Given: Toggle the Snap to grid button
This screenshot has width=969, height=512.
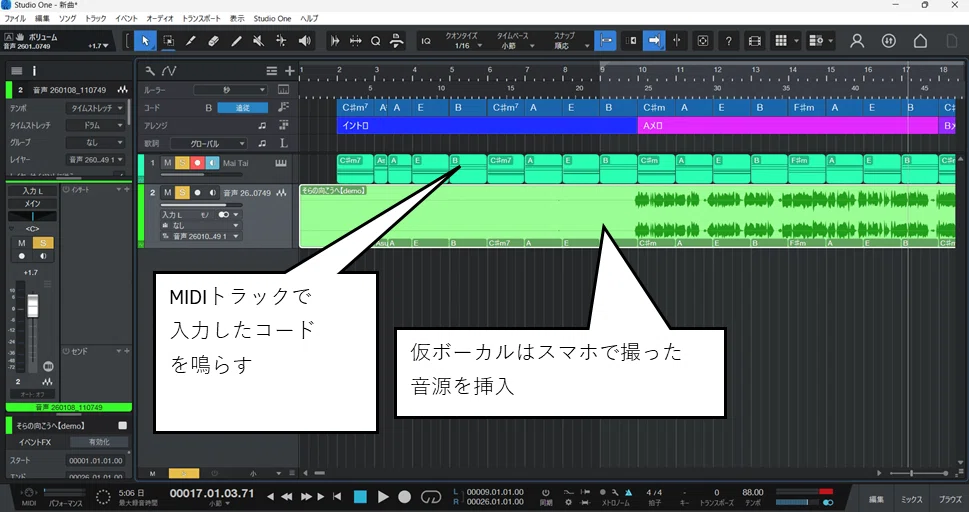Looking at the screenshot, I should [x=605, y=41].
